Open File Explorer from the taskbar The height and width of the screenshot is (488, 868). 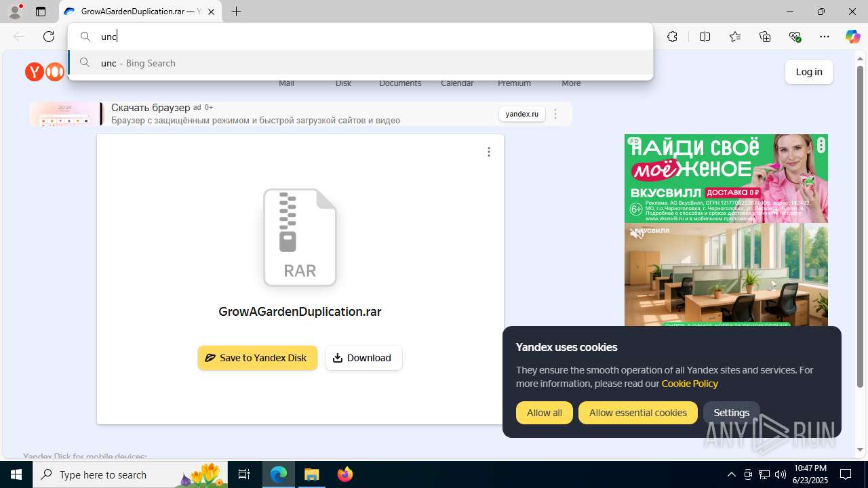click(312, 474)
